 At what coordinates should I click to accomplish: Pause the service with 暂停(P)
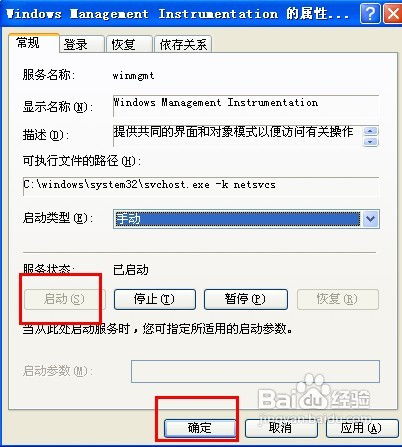point(246,299)
